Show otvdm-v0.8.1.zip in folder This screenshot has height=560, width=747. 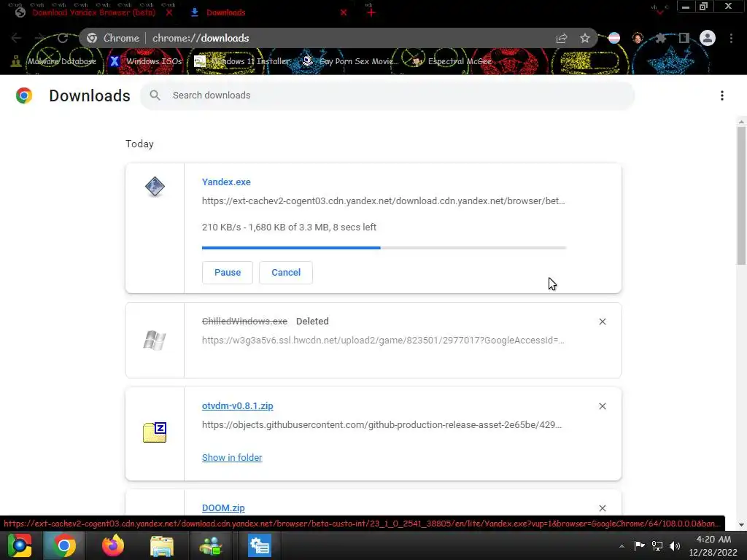pos(232,458)
